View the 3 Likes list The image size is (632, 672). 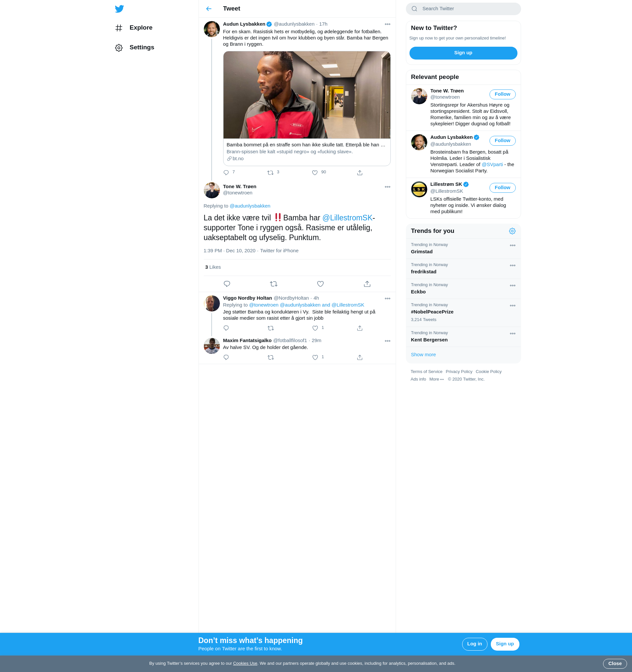pos(213,267)
